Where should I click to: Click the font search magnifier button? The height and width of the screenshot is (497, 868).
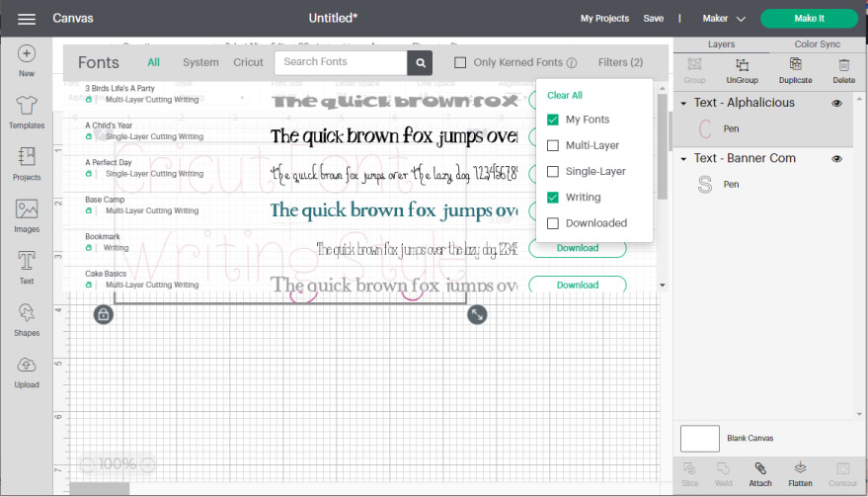pos(422,62)
